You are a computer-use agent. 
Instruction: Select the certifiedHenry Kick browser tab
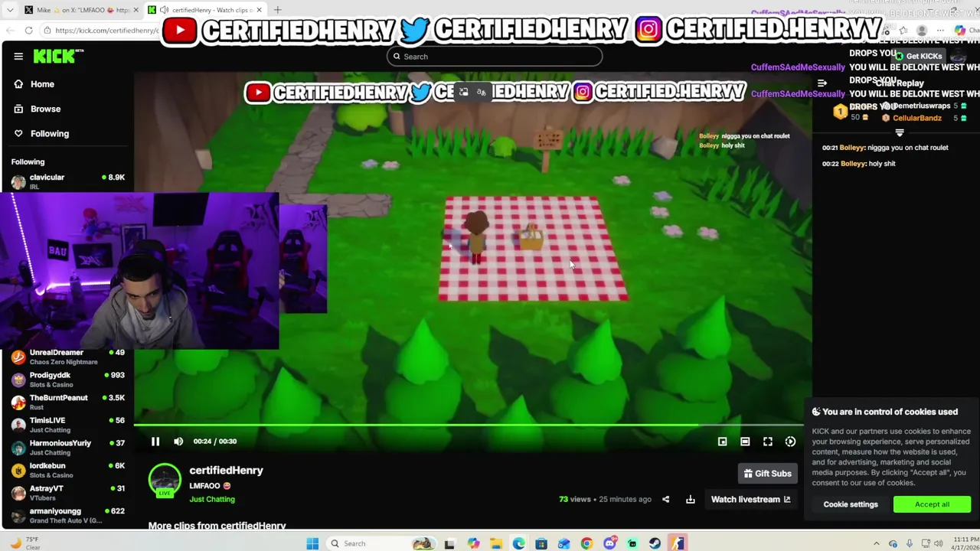(207, 10)
